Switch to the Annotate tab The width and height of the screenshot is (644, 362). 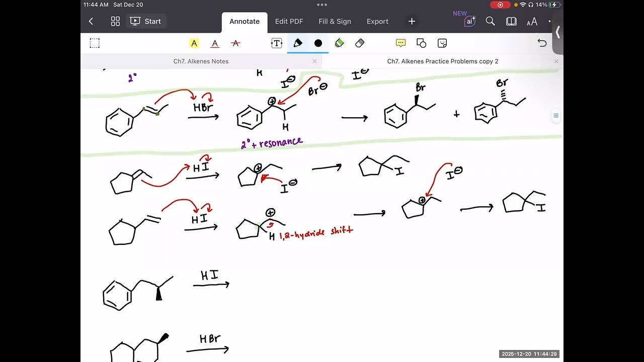[245, 21]
